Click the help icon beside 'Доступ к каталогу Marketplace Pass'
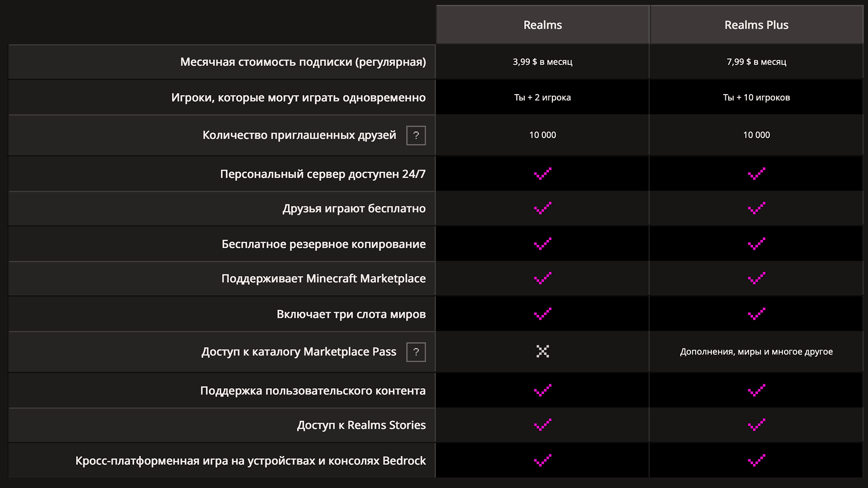 click(x=416, y=352)
